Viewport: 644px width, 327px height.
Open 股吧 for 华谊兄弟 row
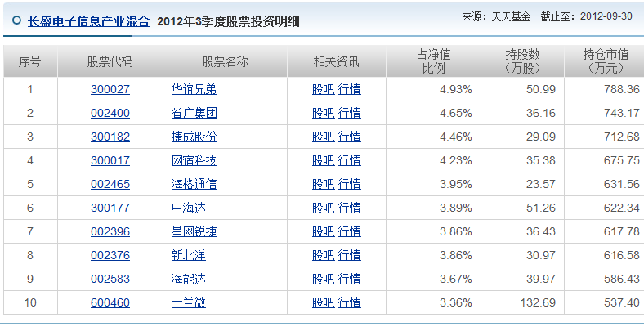pos(324,89)
